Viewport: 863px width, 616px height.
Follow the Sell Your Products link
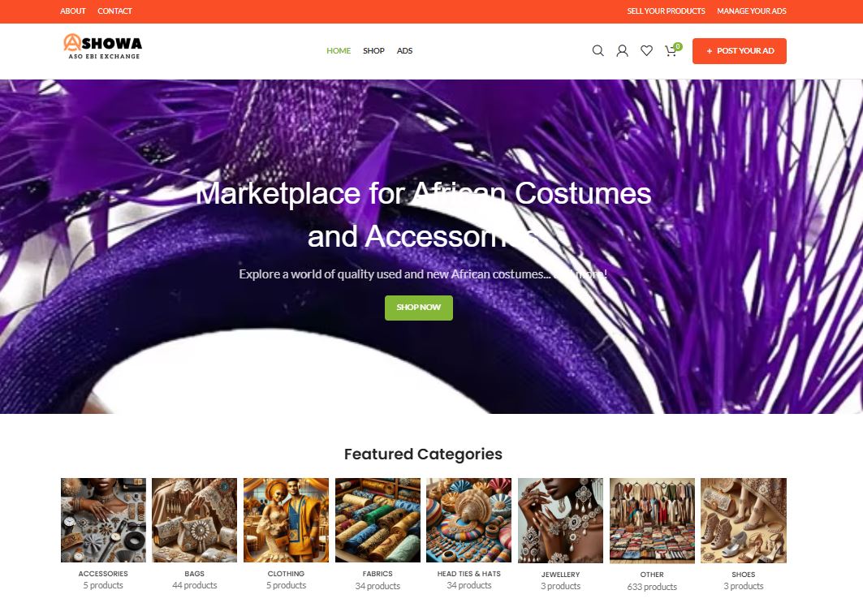[x=666, y=11]
